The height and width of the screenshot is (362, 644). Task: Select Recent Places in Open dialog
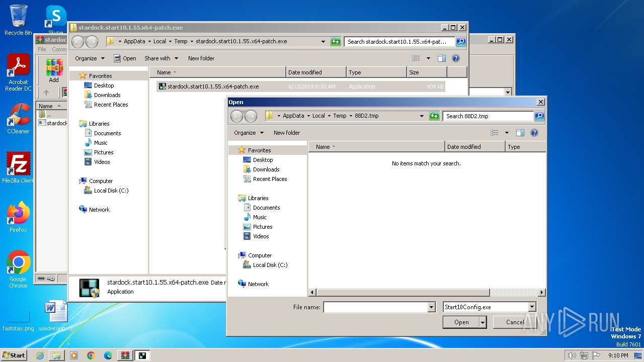(x=270, y=179)
